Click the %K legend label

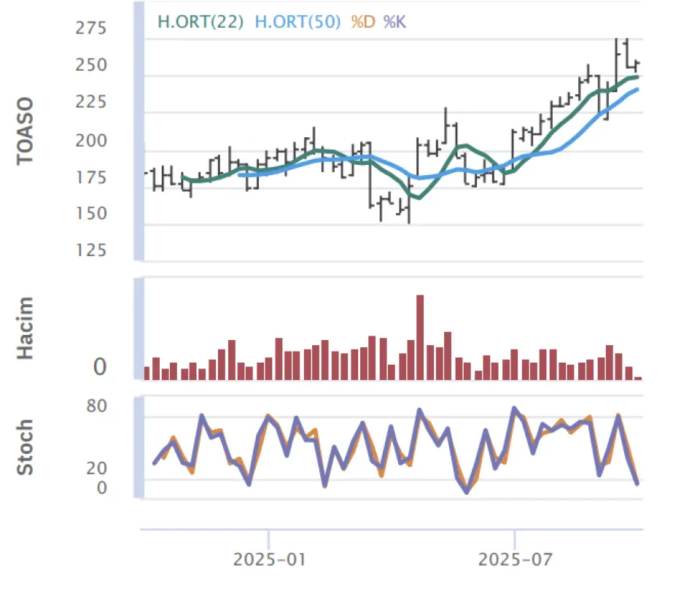point(394,22)
